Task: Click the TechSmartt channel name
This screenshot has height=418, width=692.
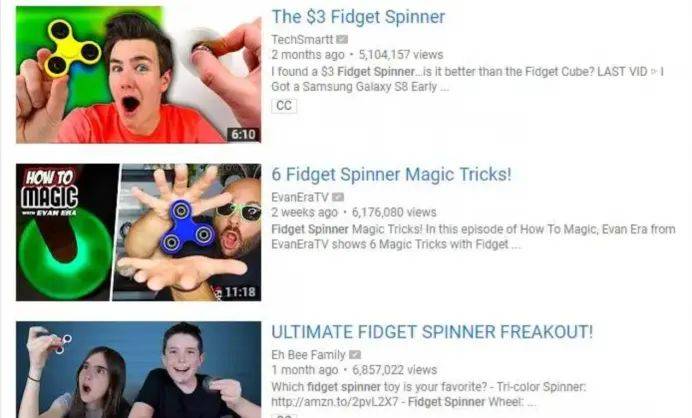Action: 302,39
